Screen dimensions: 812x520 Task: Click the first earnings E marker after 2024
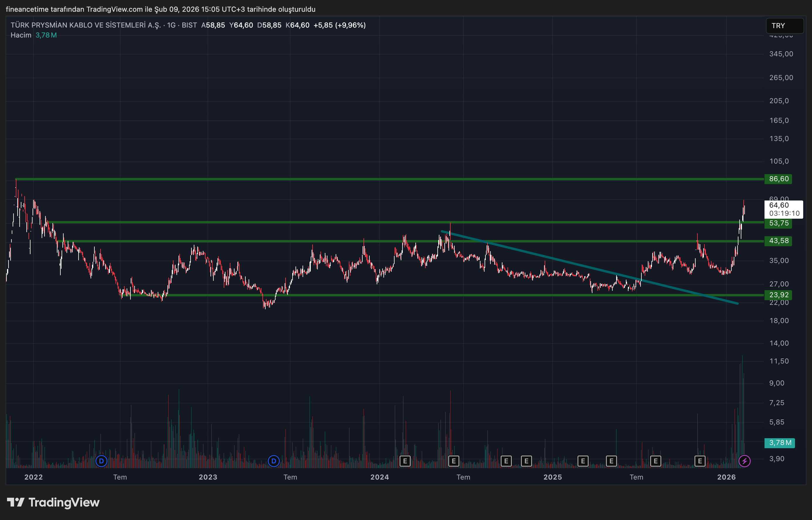pos(405,461)
